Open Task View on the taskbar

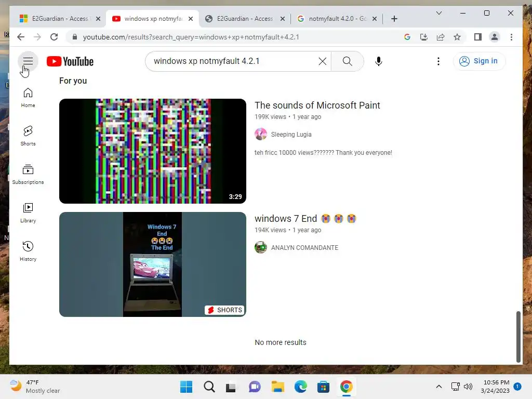(x=231, y=387)
